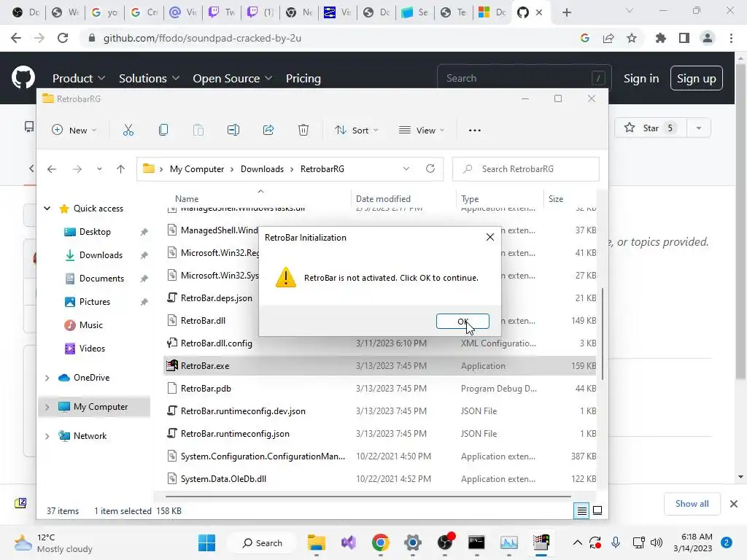Image resolution: width=747 pixels, height=560 pixels.
Task: Expand the Network tree node
Action: point(47,436)
